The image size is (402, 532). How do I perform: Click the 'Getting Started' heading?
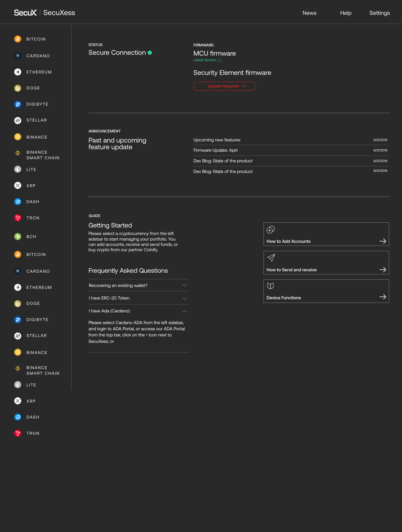tap(110, 225)
